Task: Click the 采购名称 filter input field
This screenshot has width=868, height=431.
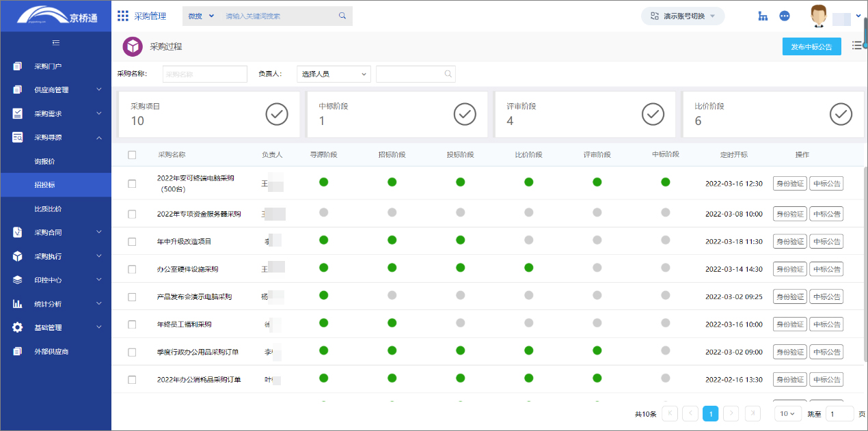Action: (x=204, y=74)
